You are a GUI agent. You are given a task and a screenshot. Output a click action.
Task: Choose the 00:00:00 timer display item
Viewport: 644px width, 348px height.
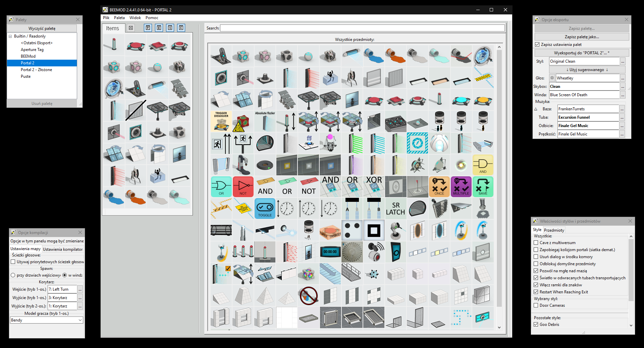330,252
